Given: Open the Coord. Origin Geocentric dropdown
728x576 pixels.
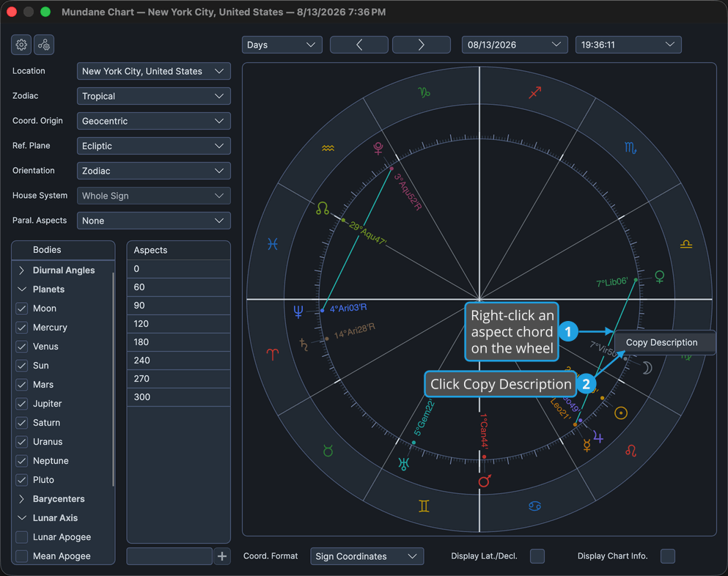Looking at the screenshot, I should [154, 121].
